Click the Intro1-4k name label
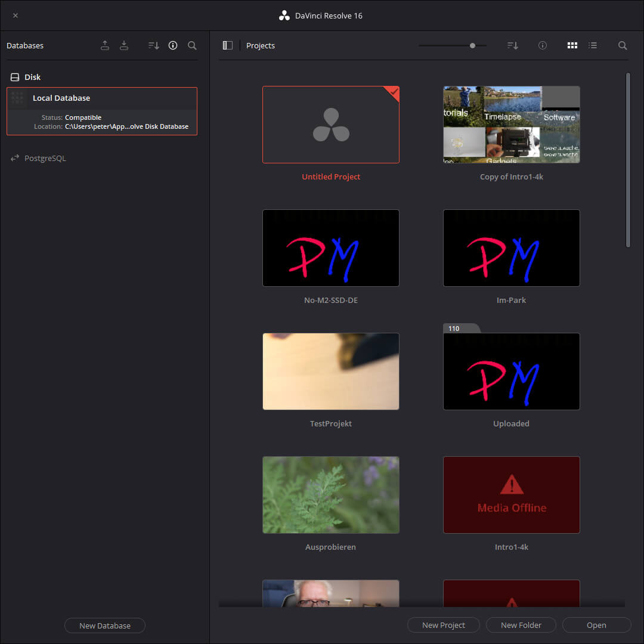Image resolution: width=644 pixels, height=644 pixels. [512, 547]
